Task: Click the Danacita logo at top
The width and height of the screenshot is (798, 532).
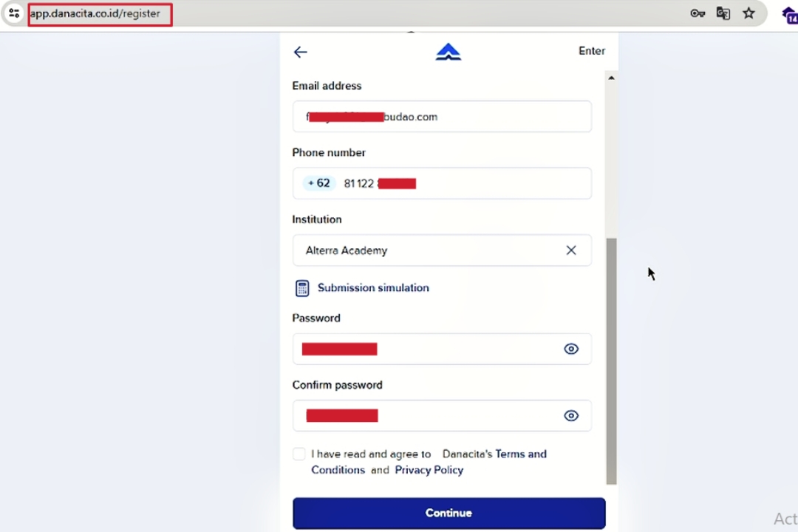Action: click(x=449, y=52)
